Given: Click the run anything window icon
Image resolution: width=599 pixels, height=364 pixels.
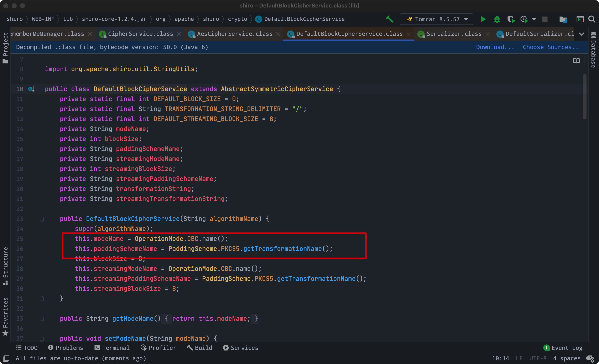Looking at the screenshot, I should [580, 19].
